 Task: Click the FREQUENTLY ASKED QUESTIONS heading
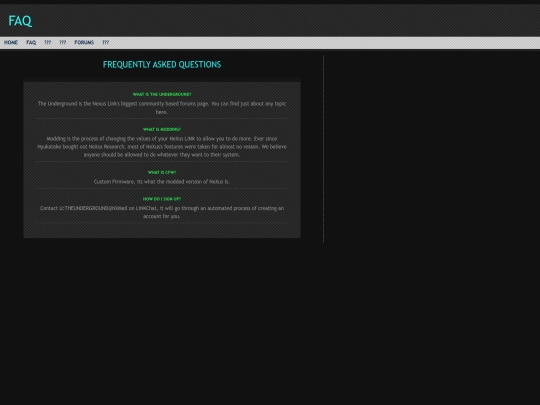click(162, 65)
